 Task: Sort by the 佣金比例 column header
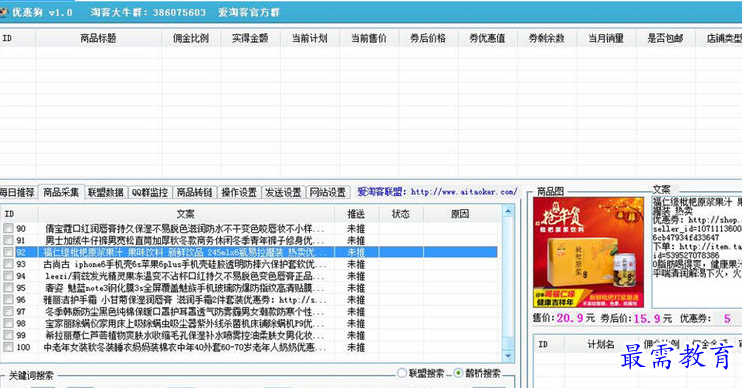(x=191, y=38)
